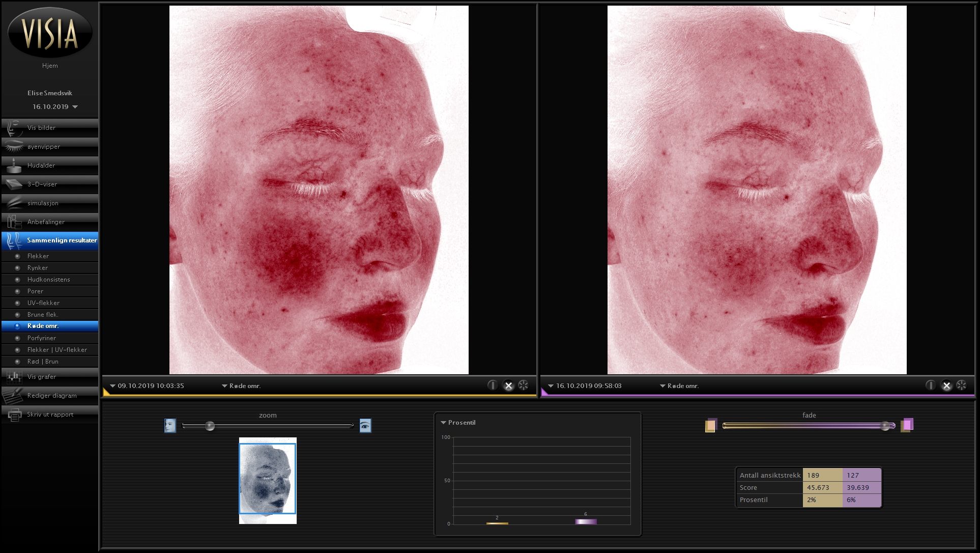The image size is (980, 553).
Task: Open Vis bilder menu item
Action: [x=50, y=128]
